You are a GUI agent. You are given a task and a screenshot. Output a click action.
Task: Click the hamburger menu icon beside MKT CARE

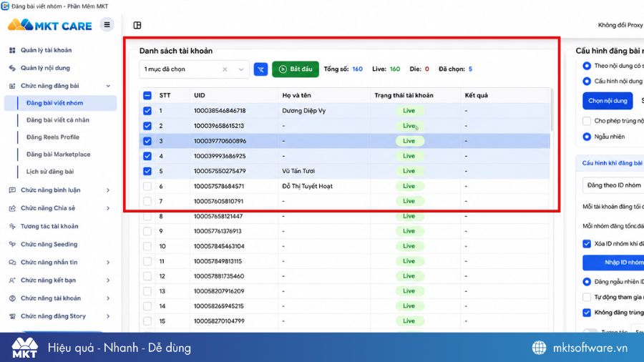[107, 24]
